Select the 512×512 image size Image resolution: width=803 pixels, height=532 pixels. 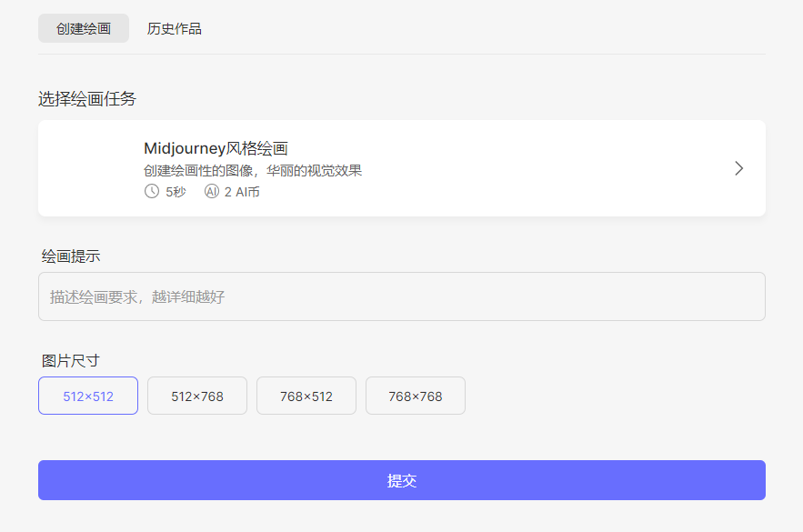pyautogui.click(x=87, y=396)
